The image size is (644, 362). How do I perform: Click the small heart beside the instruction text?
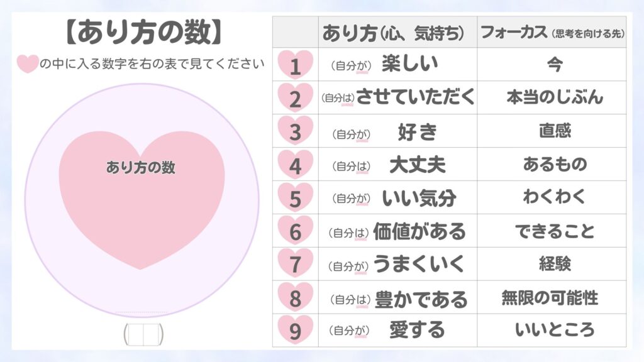(x=27, y=64)
